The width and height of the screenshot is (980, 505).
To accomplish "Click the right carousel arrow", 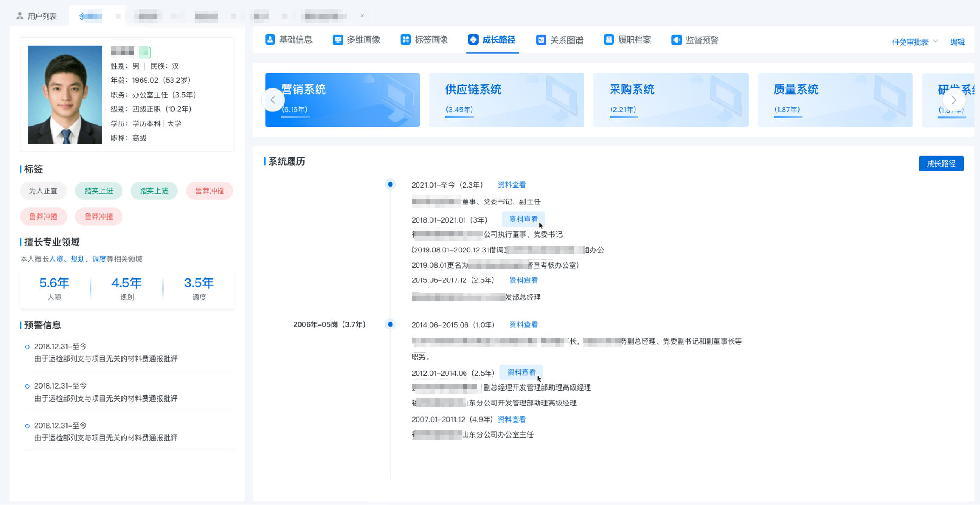I will coord(954,100).
